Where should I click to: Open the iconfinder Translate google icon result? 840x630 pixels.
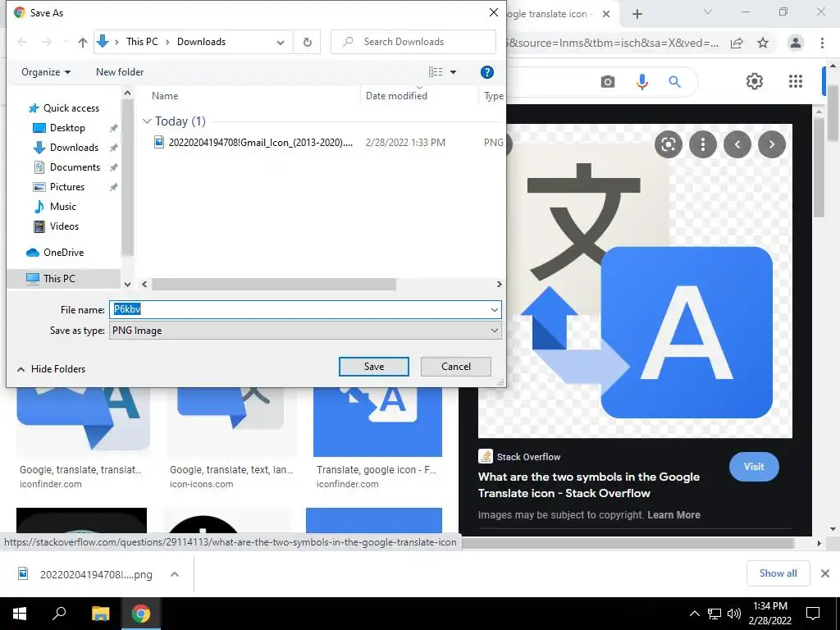[x=376, y=470]
